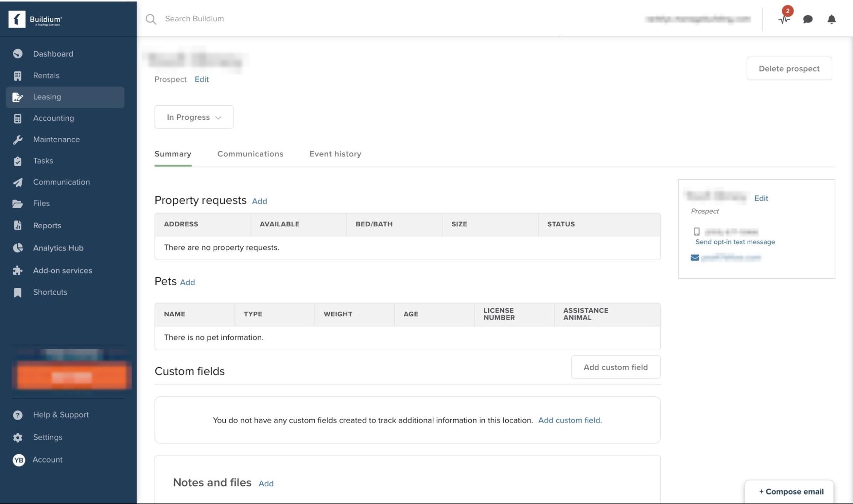Expand the Account menu with YB avatar
The width and height of the screenshot is (853, 504).
click(x=17, y=460)
